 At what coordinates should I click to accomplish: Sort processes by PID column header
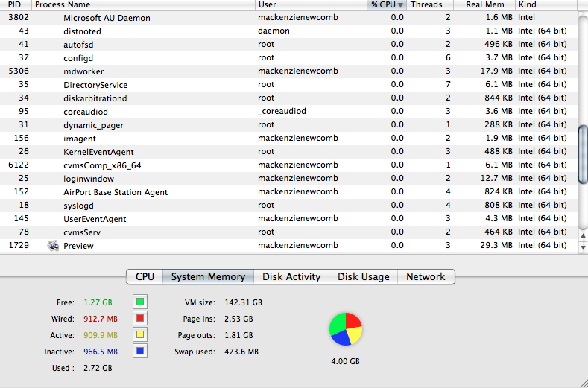pos(16,5)
